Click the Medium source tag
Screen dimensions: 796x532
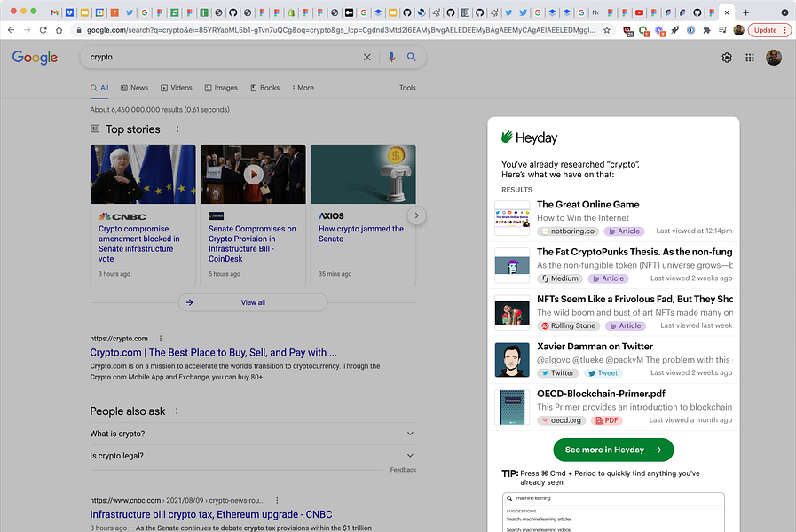coord(560,278)
